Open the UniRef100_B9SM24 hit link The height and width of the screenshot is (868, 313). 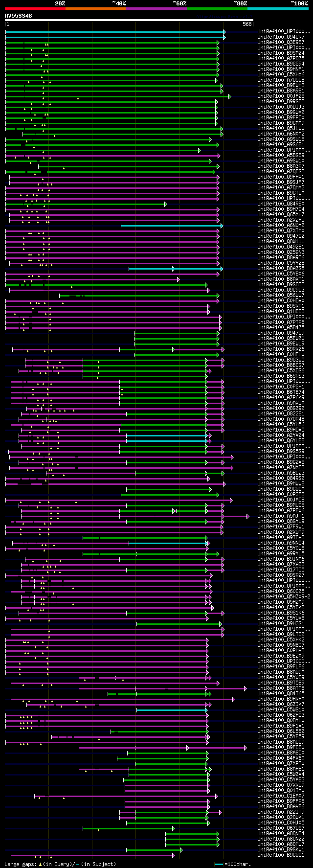(x=281, y=53)
